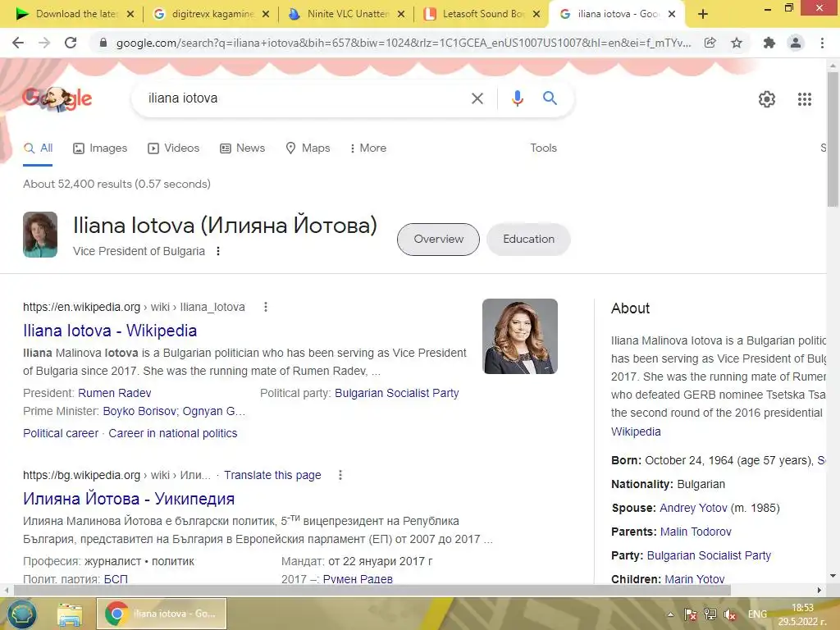This screenshot has height=630, width=840.
Task: Open БСП party link
Action: pos(116,579)
